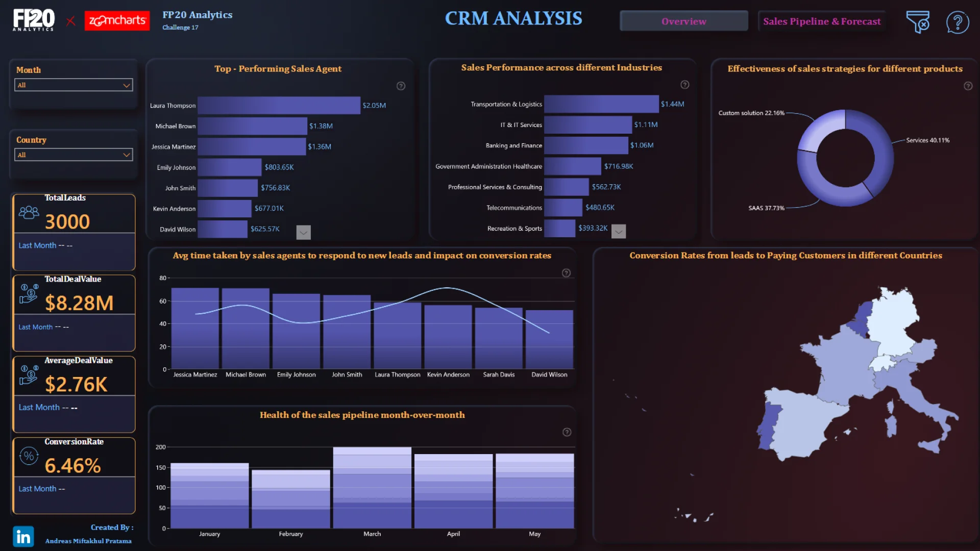Open the Country dropdown

tap(73, 155)
